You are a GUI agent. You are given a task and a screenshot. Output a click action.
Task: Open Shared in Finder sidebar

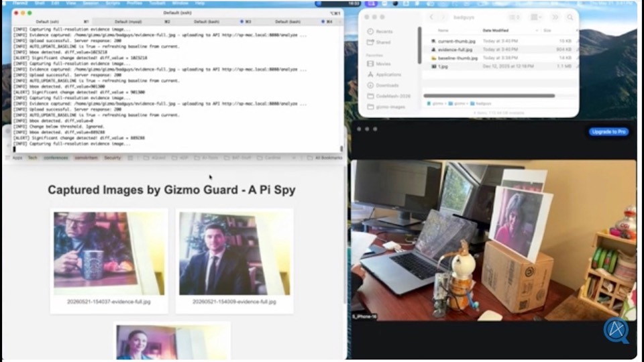[x=379, y=42]
